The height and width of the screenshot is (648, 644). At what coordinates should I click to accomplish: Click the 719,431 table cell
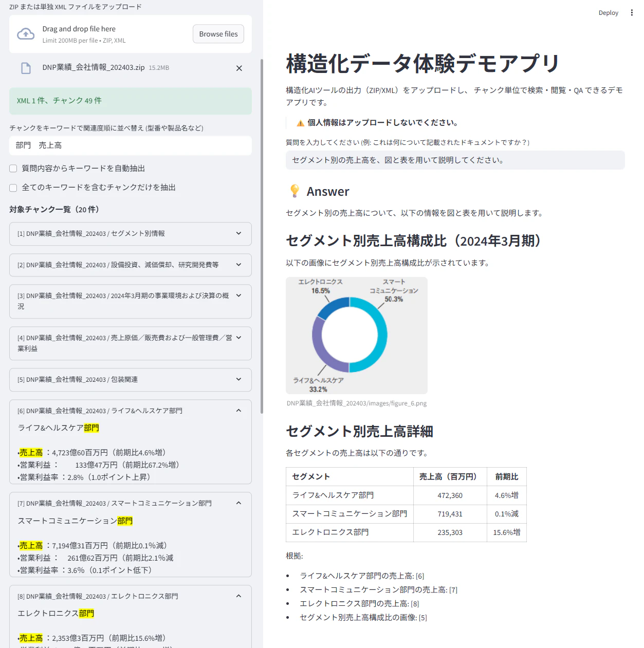tap(450, 514)
